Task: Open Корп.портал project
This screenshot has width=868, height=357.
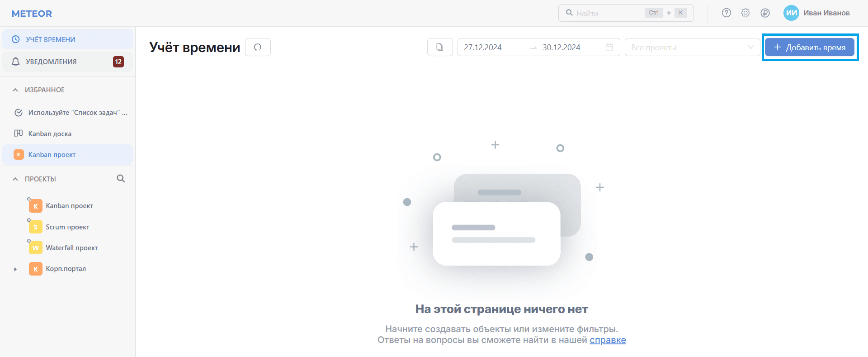Action: (x=66, y=269)
